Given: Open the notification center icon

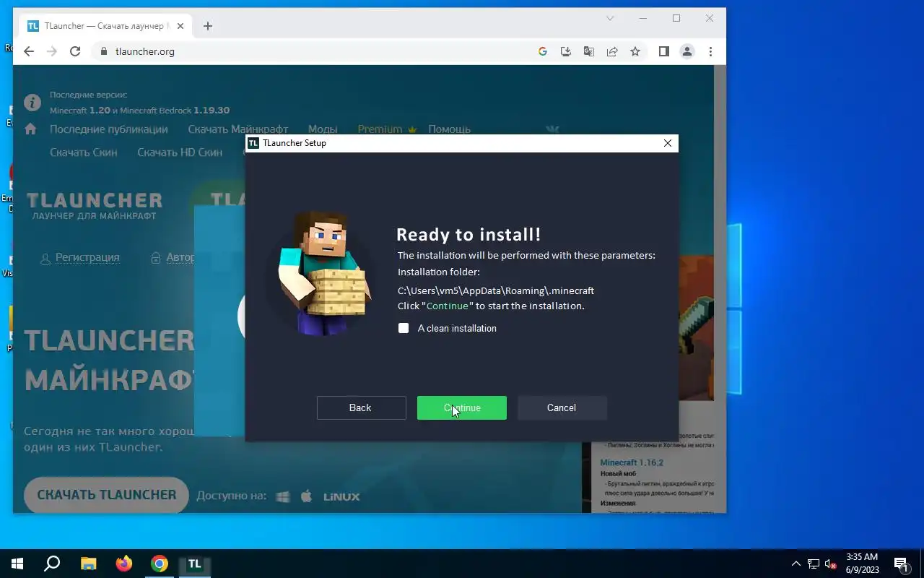Looking at the screenshot, I should point(901,564).
